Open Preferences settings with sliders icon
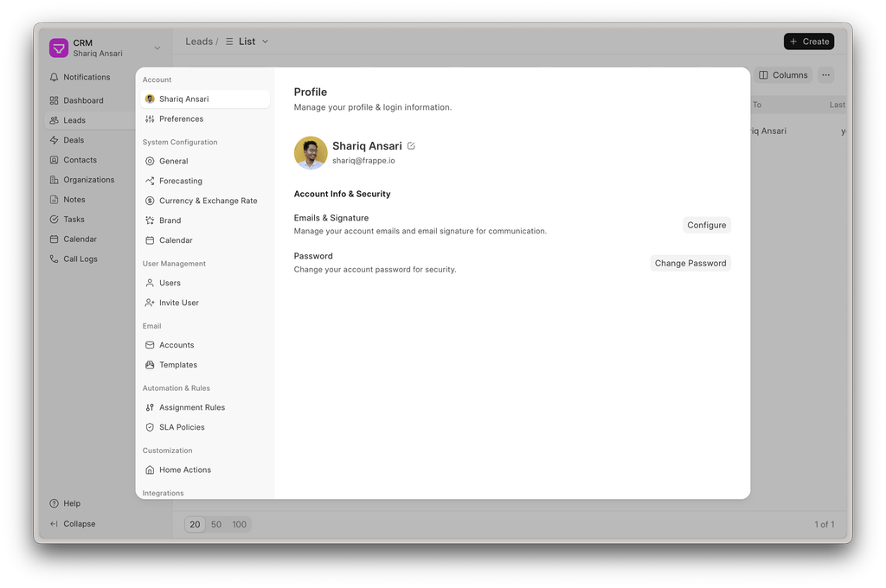 tap(150, 119)
